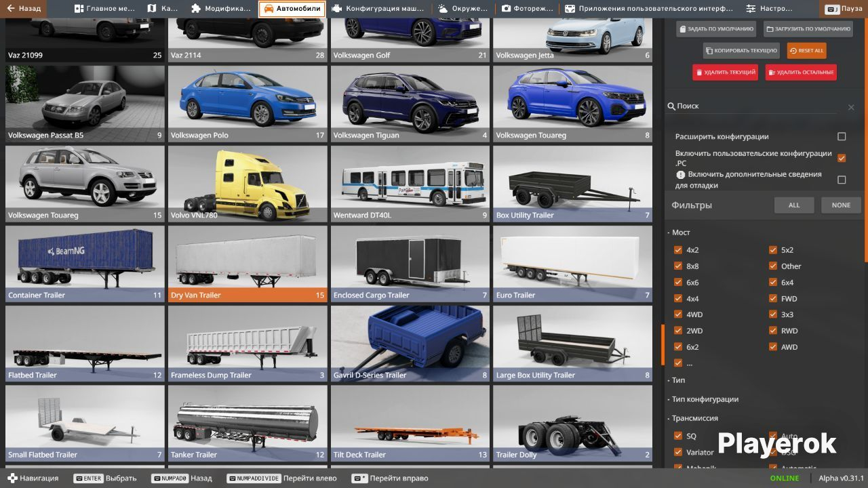Image resolution: width=868 pixels, height=488 pixels.
Task: Click КОПИРОВАТЬ ТЕКУЩУЮ button
Action: pyautogui.click(x=742, y=51)
